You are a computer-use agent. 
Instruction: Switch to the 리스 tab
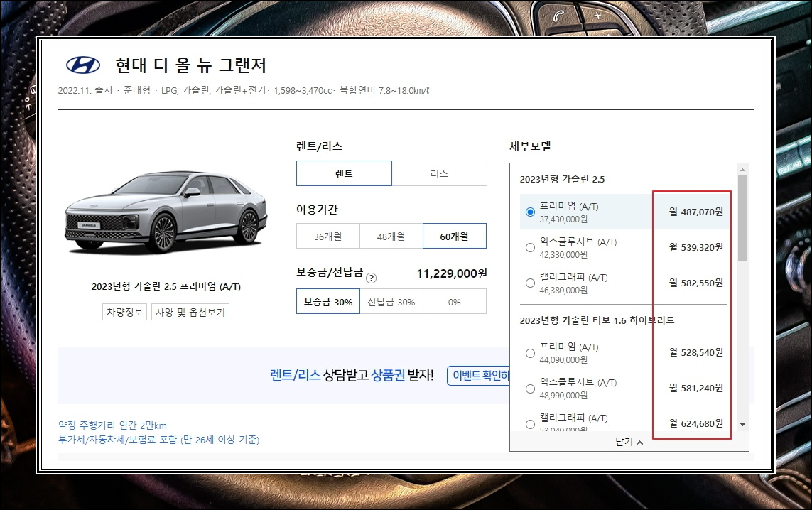[x=439, y=173]
